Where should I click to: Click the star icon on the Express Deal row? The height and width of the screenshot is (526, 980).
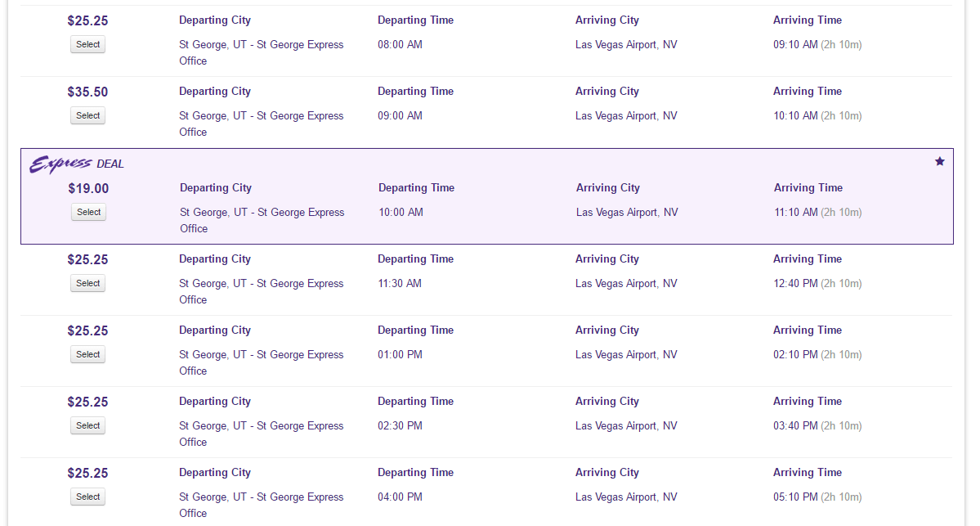coord(939,161)
